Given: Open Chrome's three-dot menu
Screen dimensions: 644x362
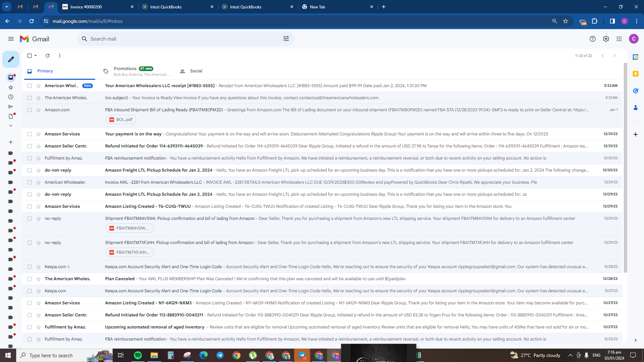Looking at the screenshot, I should pyautogui.click(x=637, y=21).
